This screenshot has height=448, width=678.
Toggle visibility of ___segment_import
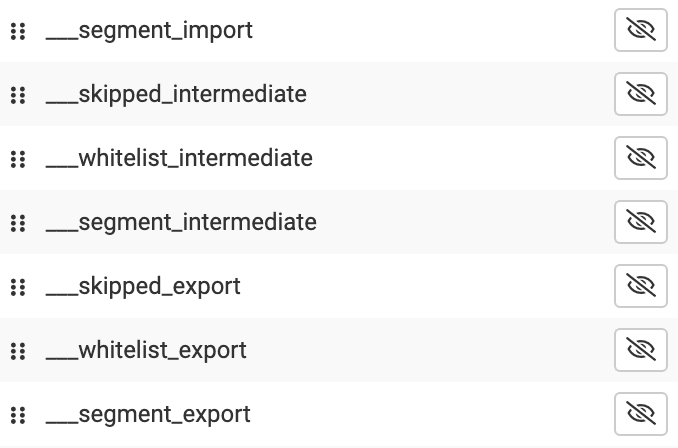tap(640, 30)
